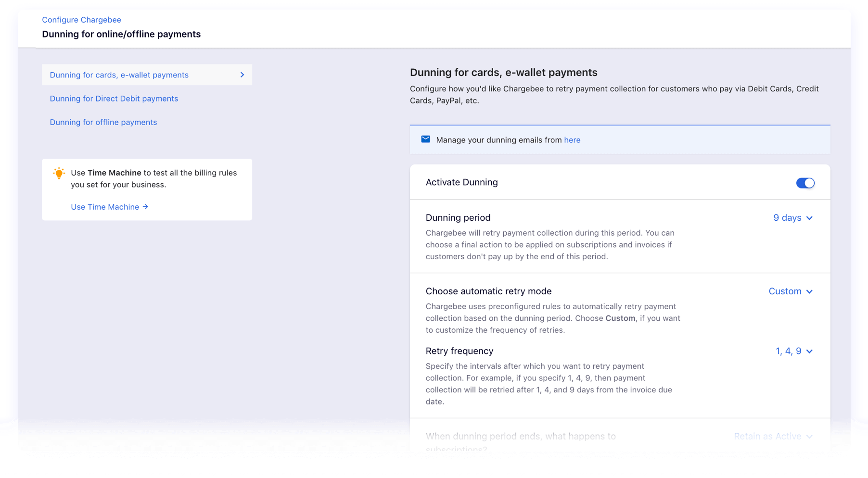
Task: Expand the Custom retry mode dropdown
Action: point(790,291)
